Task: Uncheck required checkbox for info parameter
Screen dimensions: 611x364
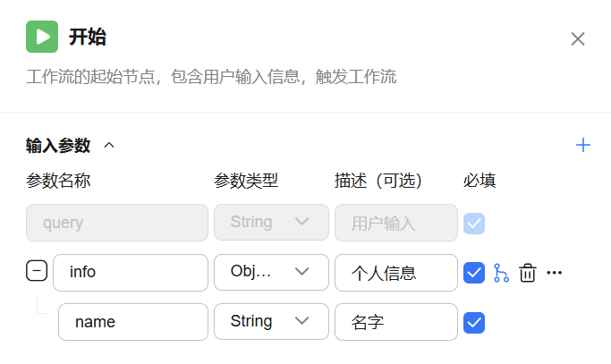Action: pos(474,272)
